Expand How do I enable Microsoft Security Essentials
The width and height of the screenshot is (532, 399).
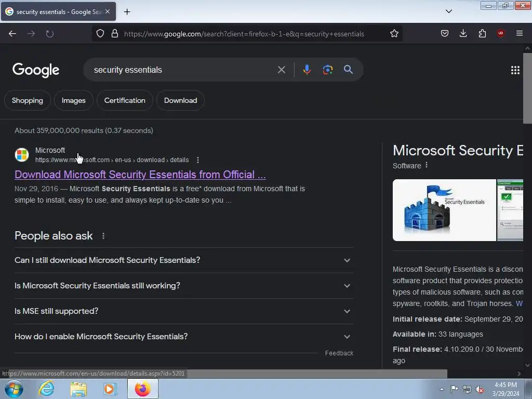(x=184, y=337)
